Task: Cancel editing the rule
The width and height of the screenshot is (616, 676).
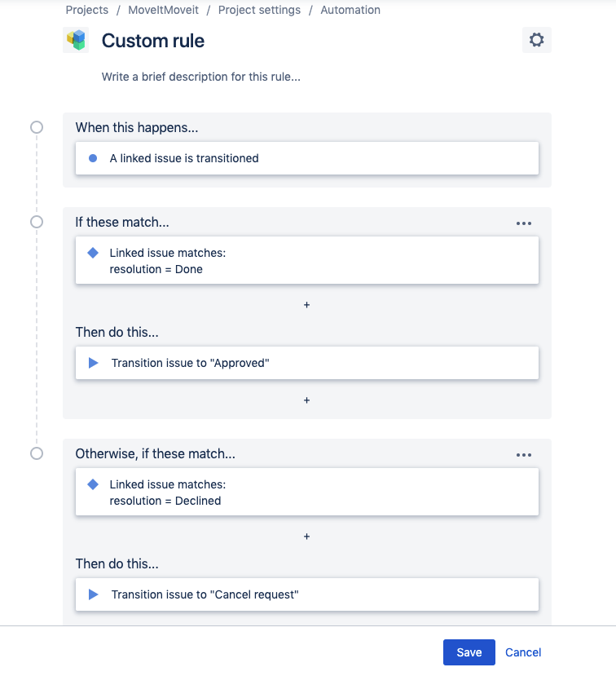Action: 522,652
